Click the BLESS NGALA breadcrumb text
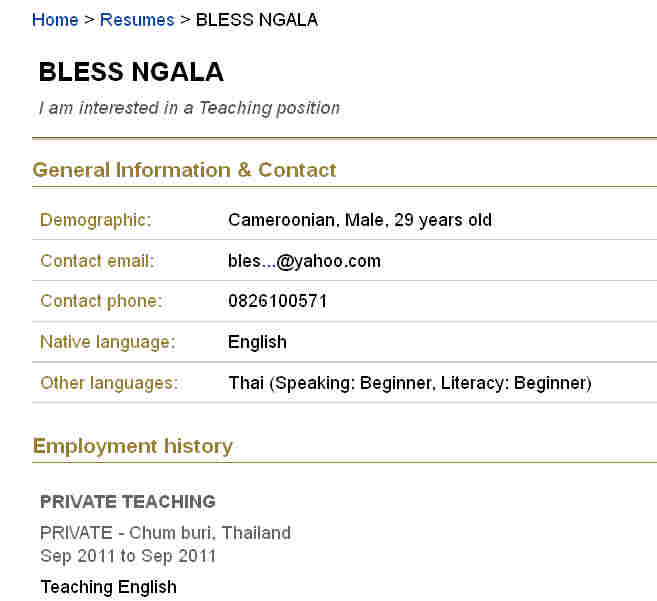Image resolution: width=657 pixels, height=601 pixels. coord(257,20)
